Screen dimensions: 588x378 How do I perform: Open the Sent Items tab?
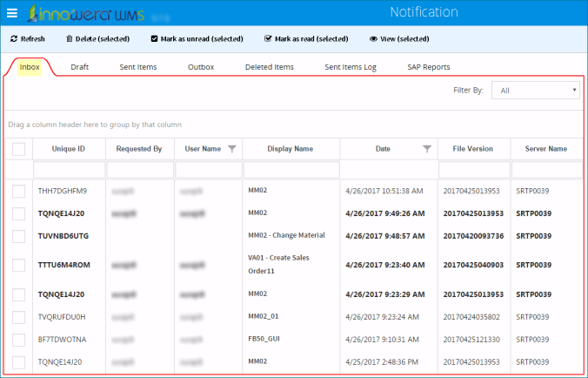[138, 67]
